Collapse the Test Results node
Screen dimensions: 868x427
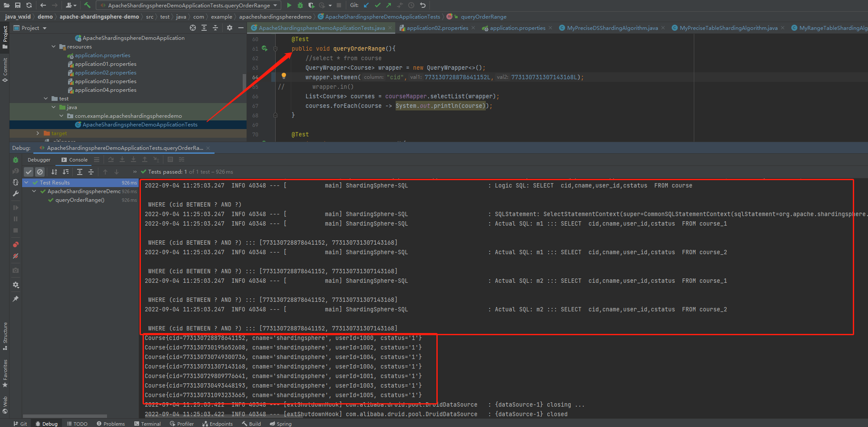pos(26,182)
